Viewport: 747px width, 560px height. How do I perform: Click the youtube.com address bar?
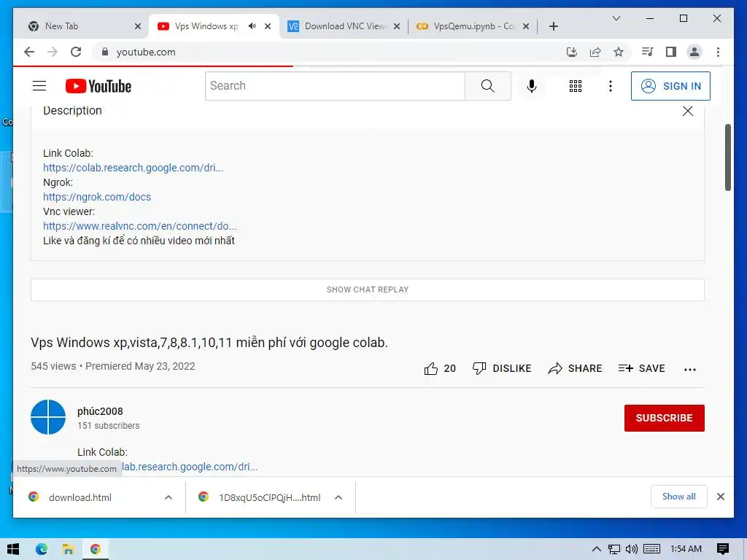329,52
